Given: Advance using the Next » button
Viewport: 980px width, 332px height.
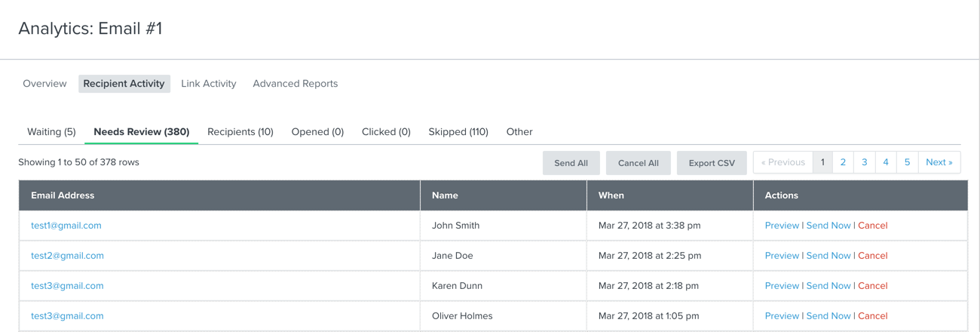Looking at the screenshot, I should pyautogui.click(x=939, y=162).
